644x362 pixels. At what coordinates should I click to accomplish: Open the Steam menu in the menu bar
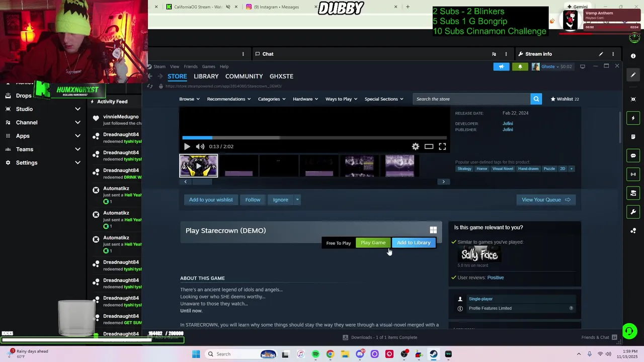point(159,66)
